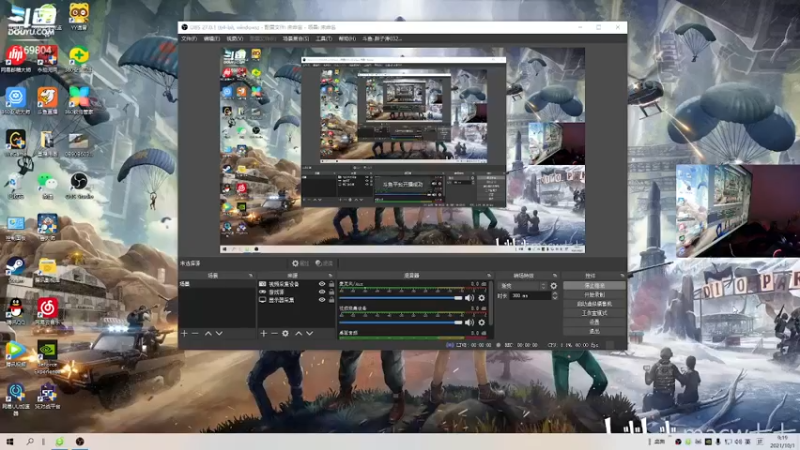Toggle visibility of the game source
Viewport: 800px width, 450px height.
(322, 292)
